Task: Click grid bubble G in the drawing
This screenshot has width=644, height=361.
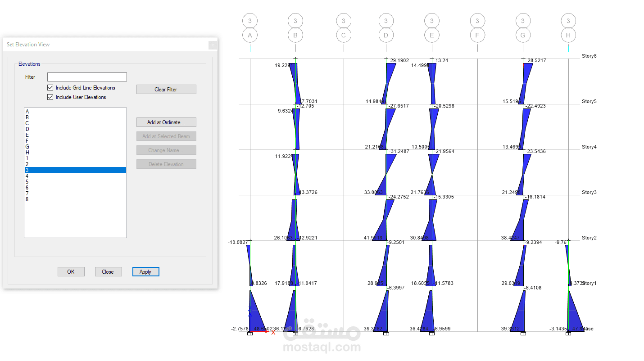Action: (x=523, y=35)
